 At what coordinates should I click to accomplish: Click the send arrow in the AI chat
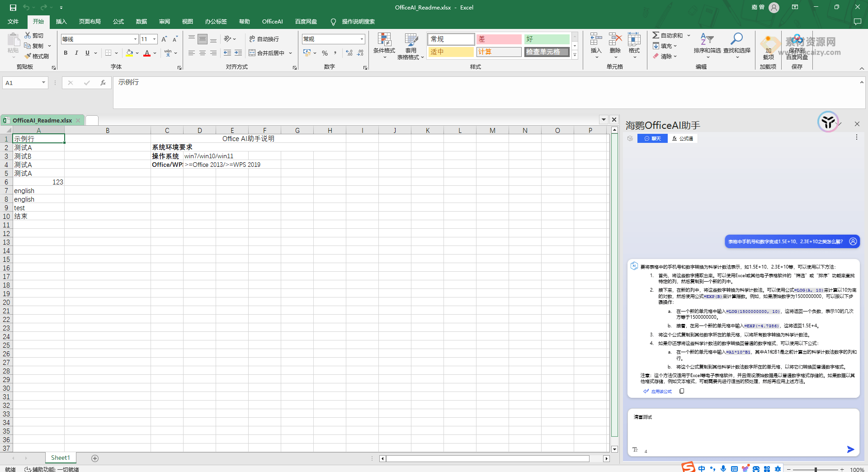[x=850, y=449]
